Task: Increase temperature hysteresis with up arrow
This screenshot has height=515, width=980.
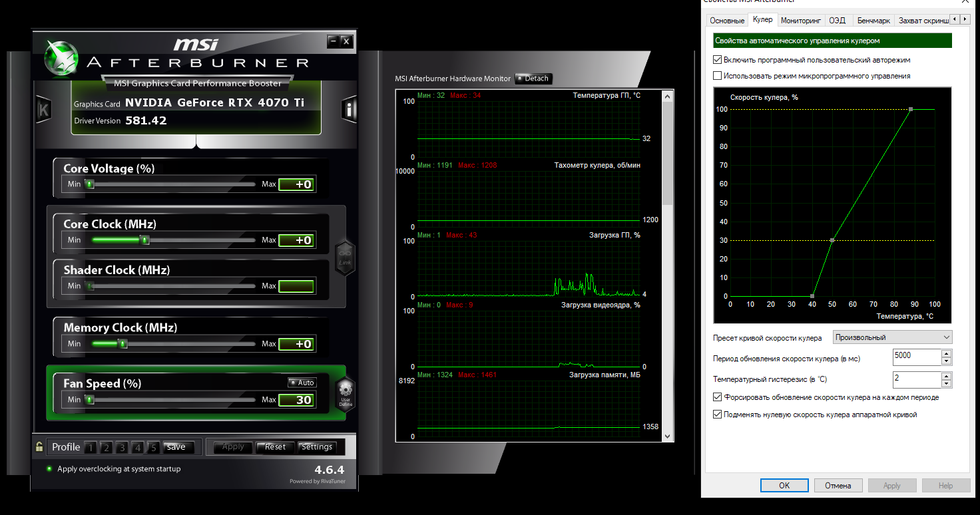Action: coord(946,376)
